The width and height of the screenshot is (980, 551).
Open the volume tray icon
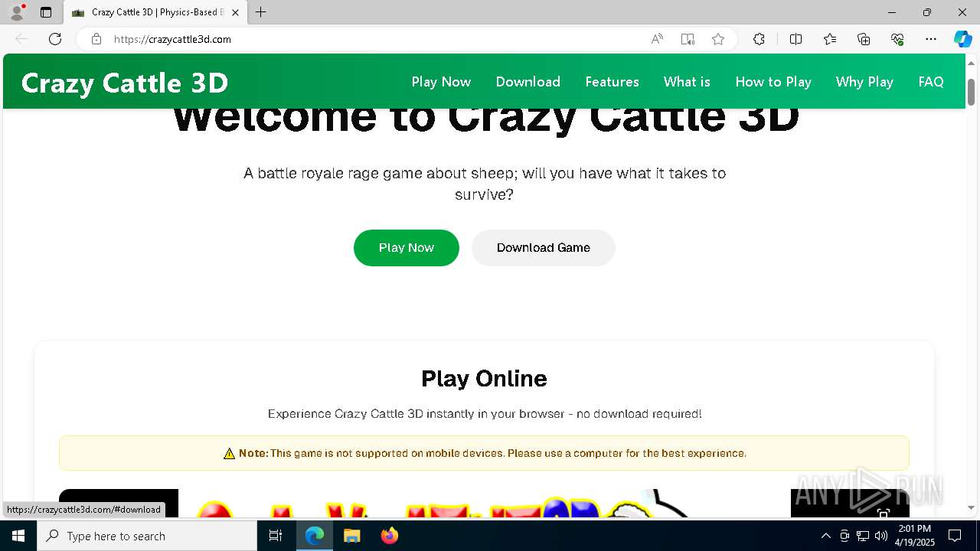[x=880, y=536]
